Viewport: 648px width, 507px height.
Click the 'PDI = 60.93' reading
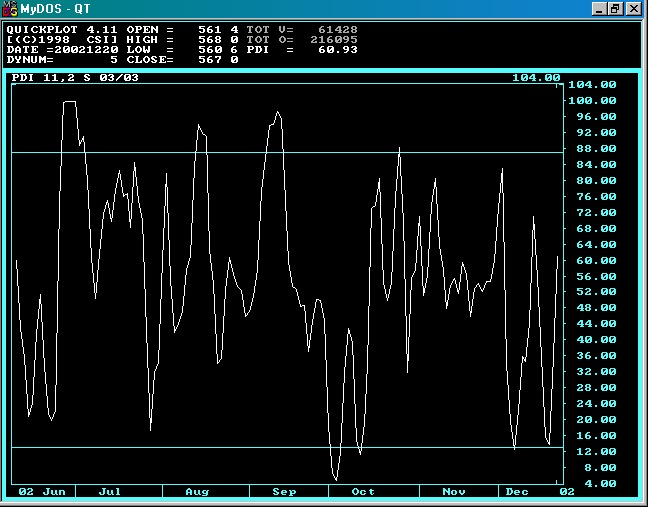tap(302, 50)
